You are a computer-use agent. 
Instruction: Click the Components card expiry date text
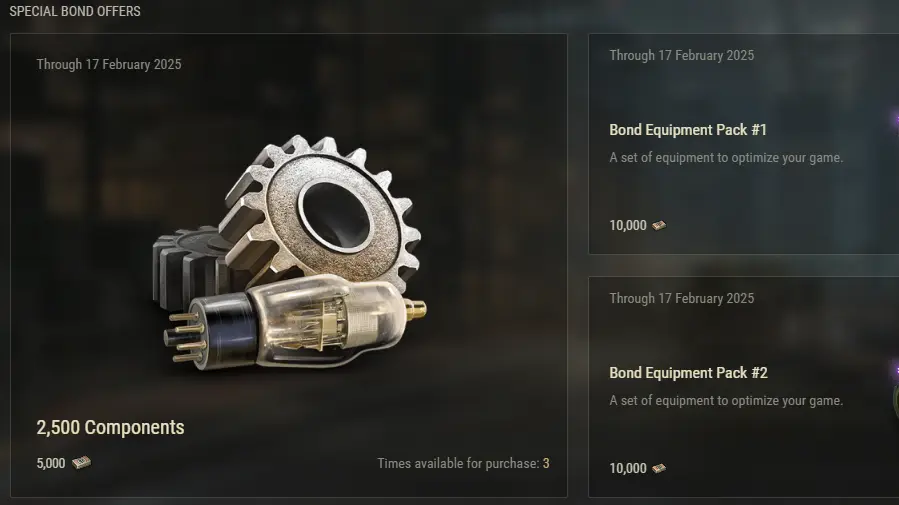(109, 64)
